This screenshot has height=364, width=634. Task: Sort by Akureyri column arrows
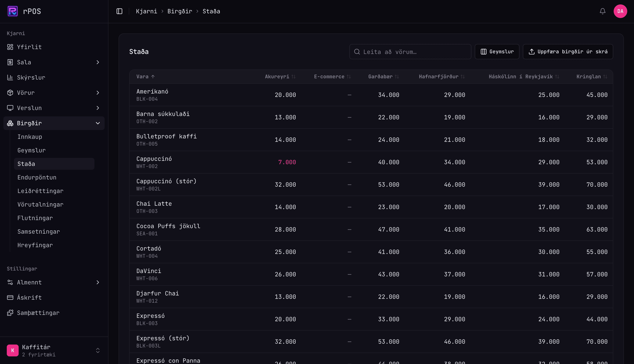pyautogui.click(x=294, y=77)
